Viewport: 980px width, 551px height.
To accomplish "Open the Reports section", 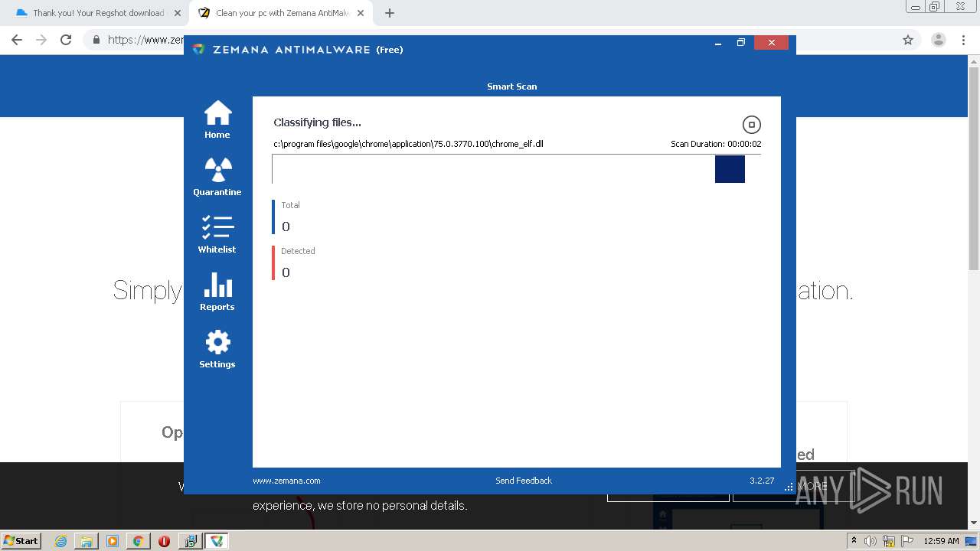I will pyautogui.click(x=217, y=292).
